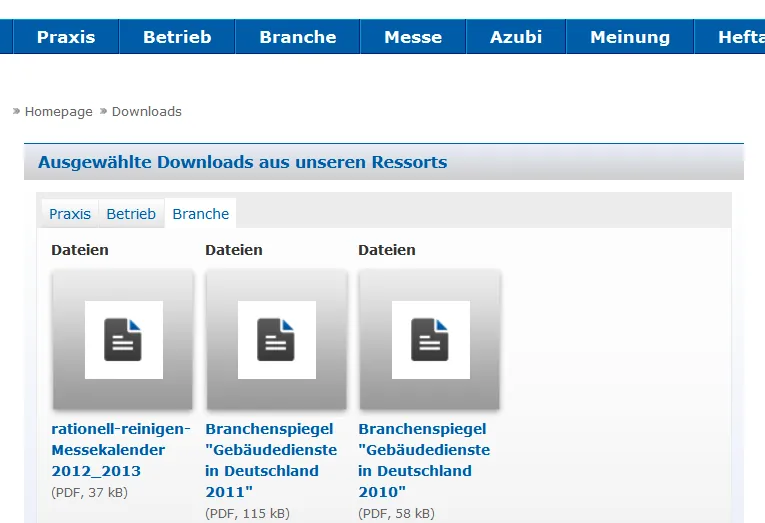This screenshot has height=523, width=765.
Task: Click the "PDF, 37 kB" file size label
Action: [x=90, y=492]
